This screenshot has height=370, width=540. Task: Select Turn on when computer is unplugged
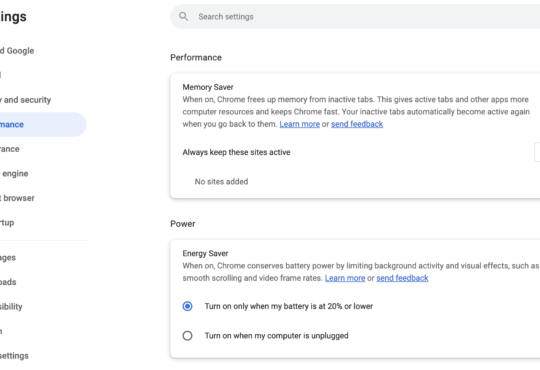187,336
